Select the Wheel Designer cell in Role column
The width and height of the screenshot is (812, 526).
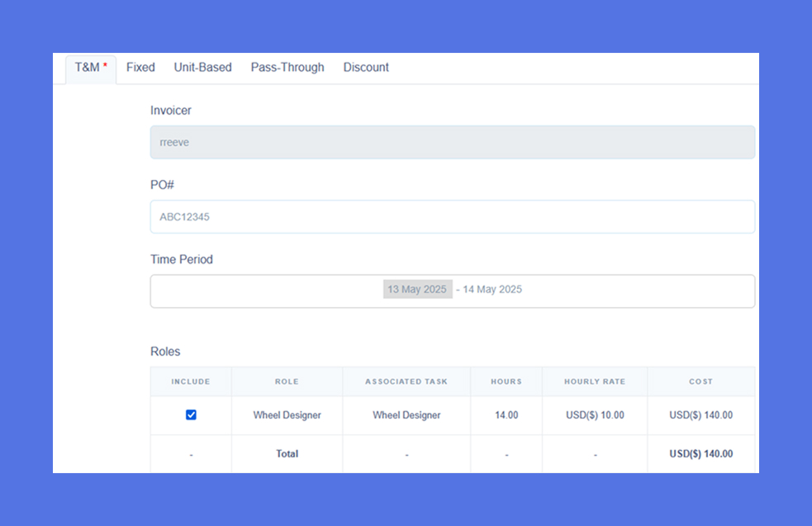(287, 415)
